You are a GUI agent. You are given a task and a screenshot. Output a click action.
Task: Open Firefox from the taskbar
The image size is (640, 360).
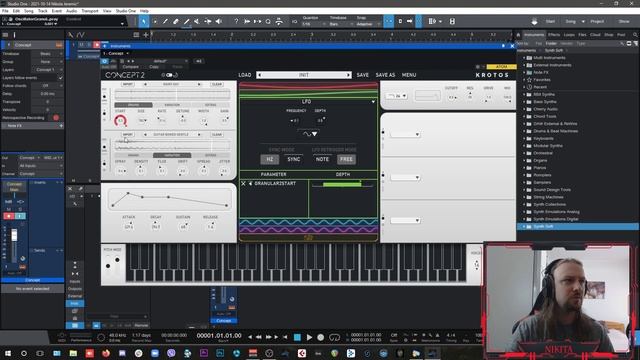pos(106,353)
